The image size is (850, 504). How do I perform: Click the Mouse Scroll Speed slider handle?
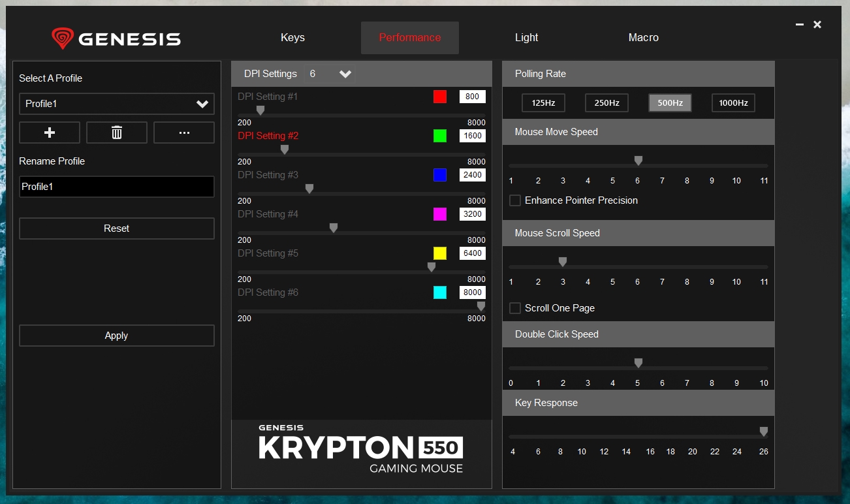coord(563,262)
